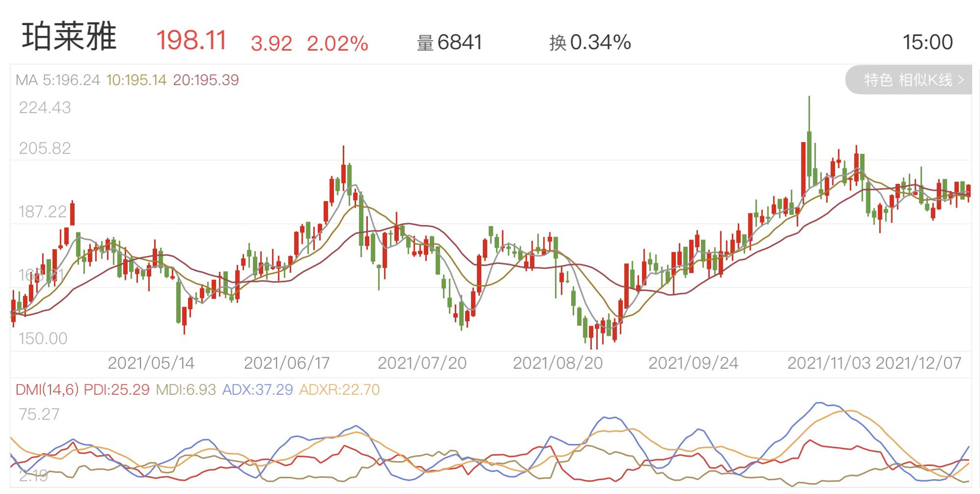Click the PDI:25.29 indicator value
Viewport: 980px width, 494px height.
[116, 390]
